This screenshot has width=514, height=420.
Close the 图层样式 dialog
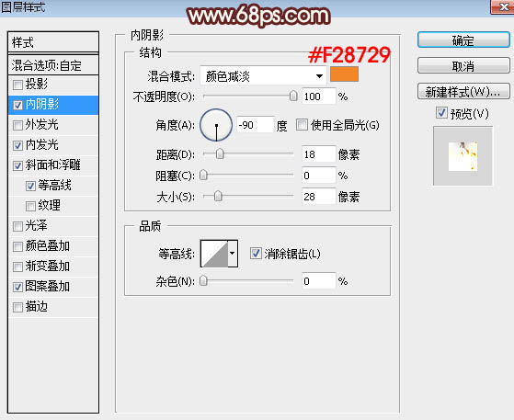502,6
